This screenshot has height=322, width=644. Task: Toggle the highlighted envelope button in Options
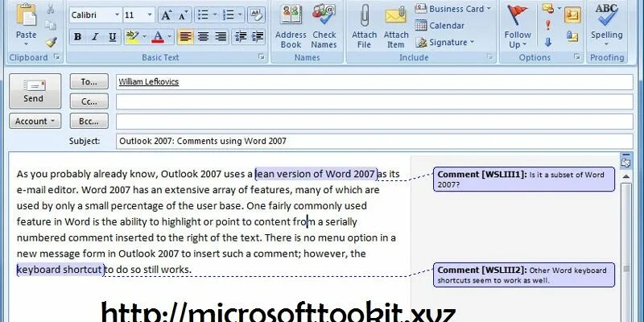point(572,14)
